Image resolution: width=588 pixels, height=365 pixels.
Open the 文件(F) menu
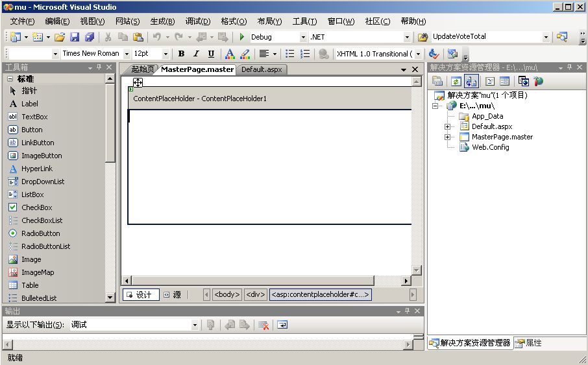pos(22,21)
